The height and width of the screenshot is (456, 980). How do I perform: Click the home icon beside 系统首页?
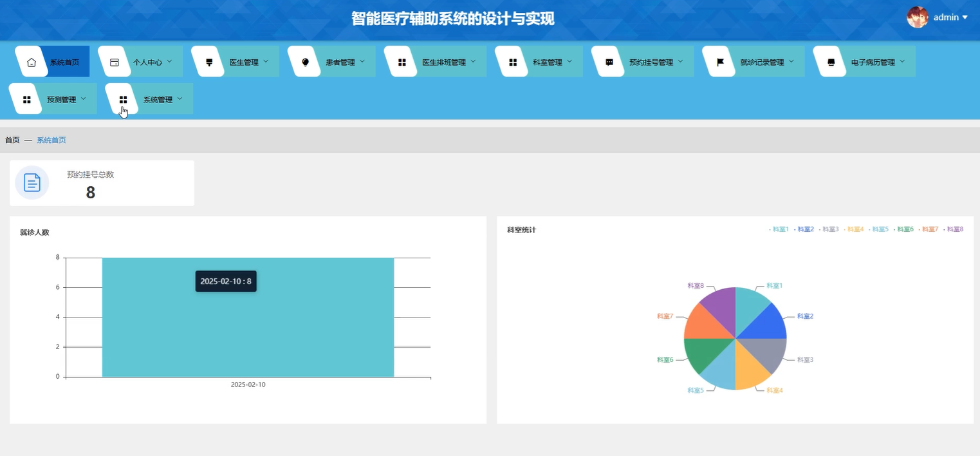coord(30,61)
